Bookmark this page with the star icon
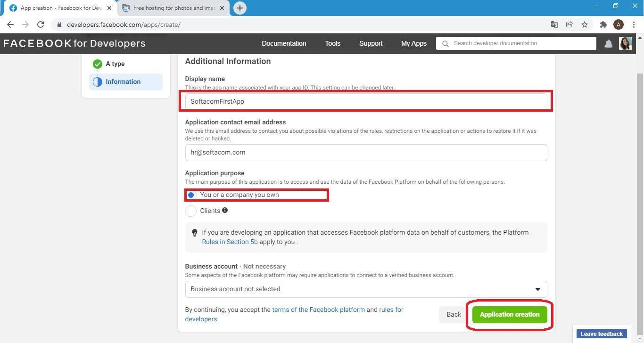 (x=585, y=24)
